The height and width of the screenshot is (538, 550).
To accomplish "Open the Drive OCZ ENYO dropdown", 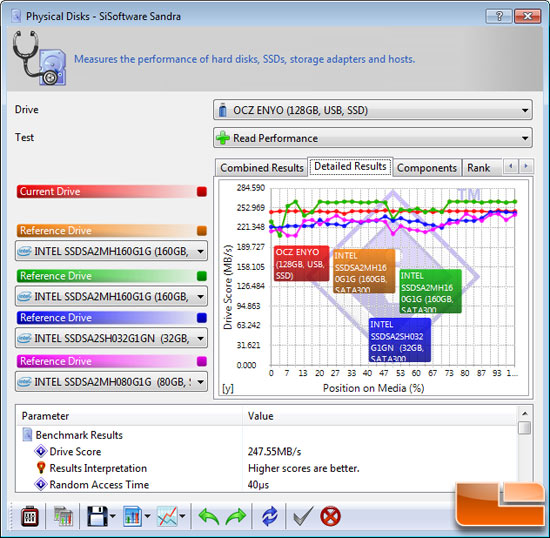I will click(x=373, y=110).
